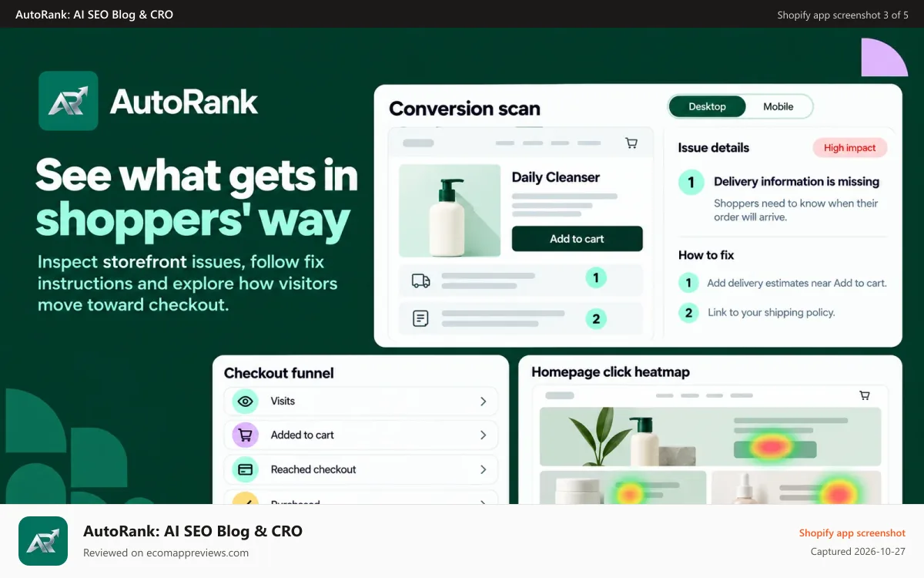Click the eye icon beside Visits
Viewport: 924px width, 578px height.
(x=246, y=401)
